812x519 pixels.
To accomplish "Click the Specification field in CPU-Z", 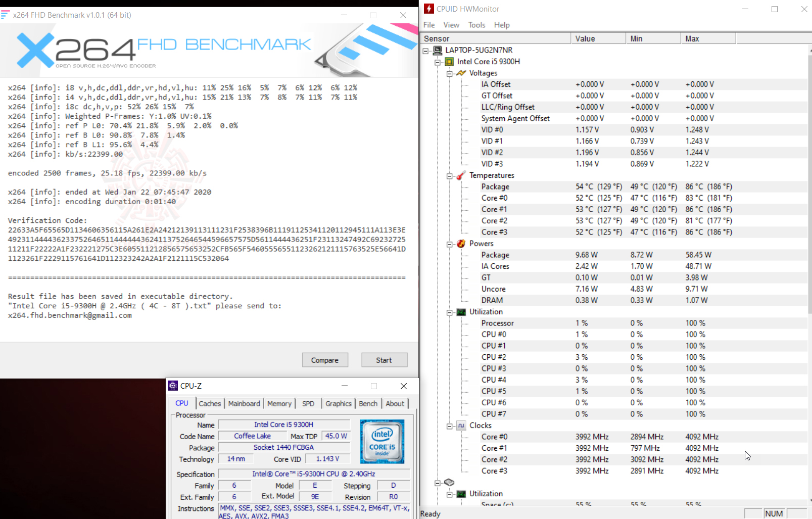I will pyautogui.click(x=314, y=474).
